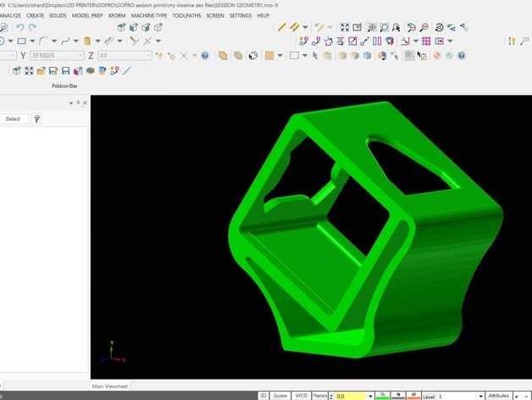Click the lower toolbar floppy disk save icon
Screen dimensions: 532x400
click(x=65, y=70)
